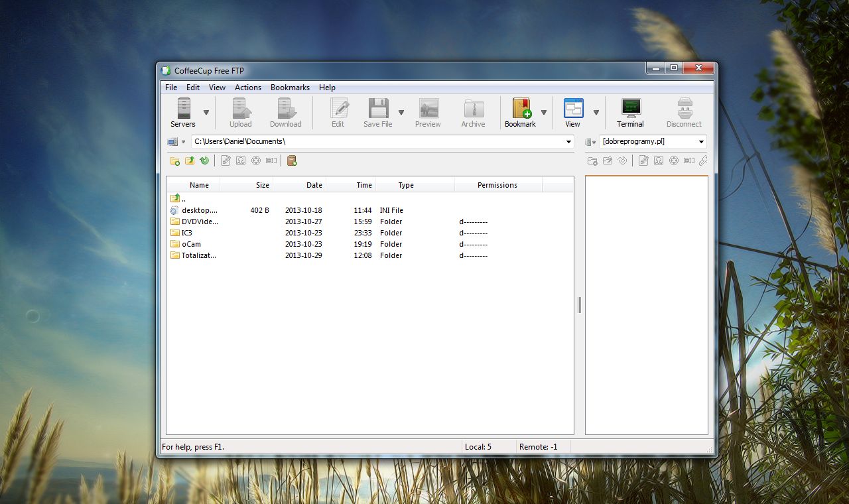Open the Bookmarks menu
849x504 pixels.
point(290,88)
